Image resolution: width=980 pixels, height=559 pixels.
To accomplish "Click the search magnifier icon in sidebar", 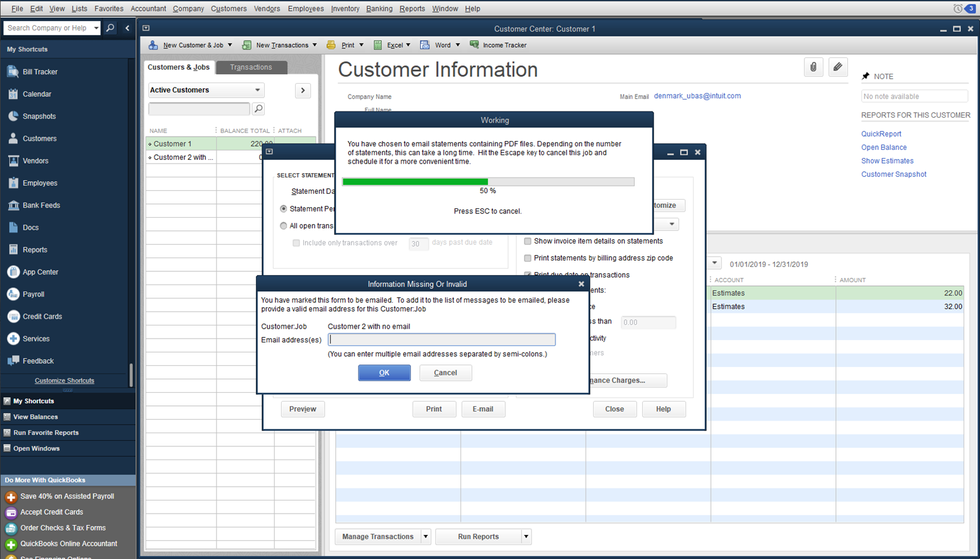I will point(110,28).
